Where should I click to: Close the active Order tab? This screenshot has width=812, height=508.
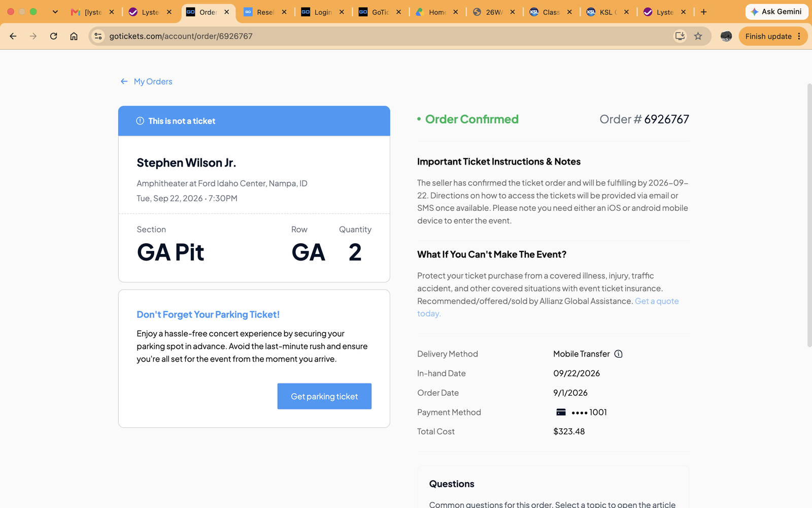[x=226, y=12]
